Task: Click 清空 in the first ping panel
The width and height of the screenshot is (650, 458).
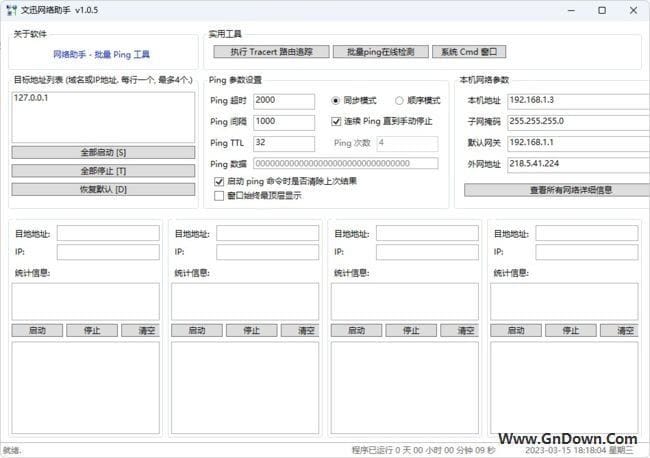Action: pos(141,330)
